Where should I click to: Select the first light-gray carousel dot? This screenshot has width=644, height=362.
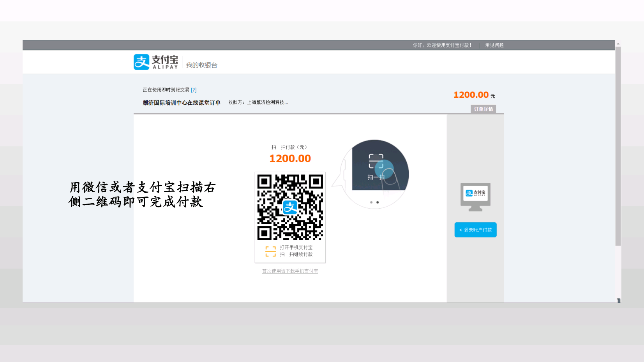371,202
